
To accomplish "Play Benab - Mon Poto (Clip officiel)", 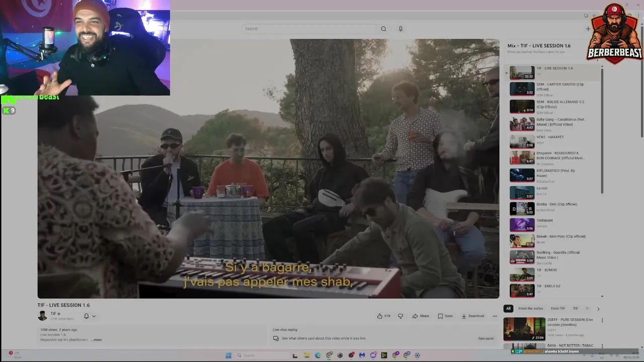I will pos(553,240).
